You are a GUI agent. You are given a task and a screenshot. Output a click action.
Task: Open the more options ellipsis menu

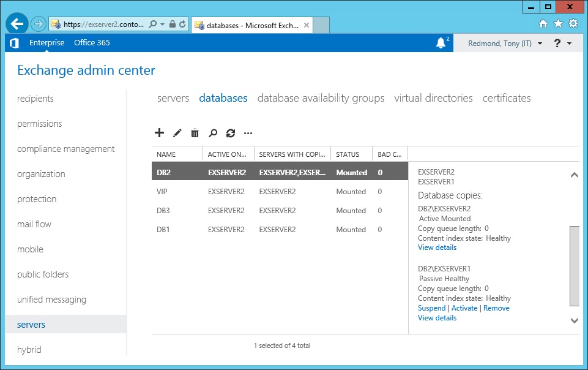point(248,133)
